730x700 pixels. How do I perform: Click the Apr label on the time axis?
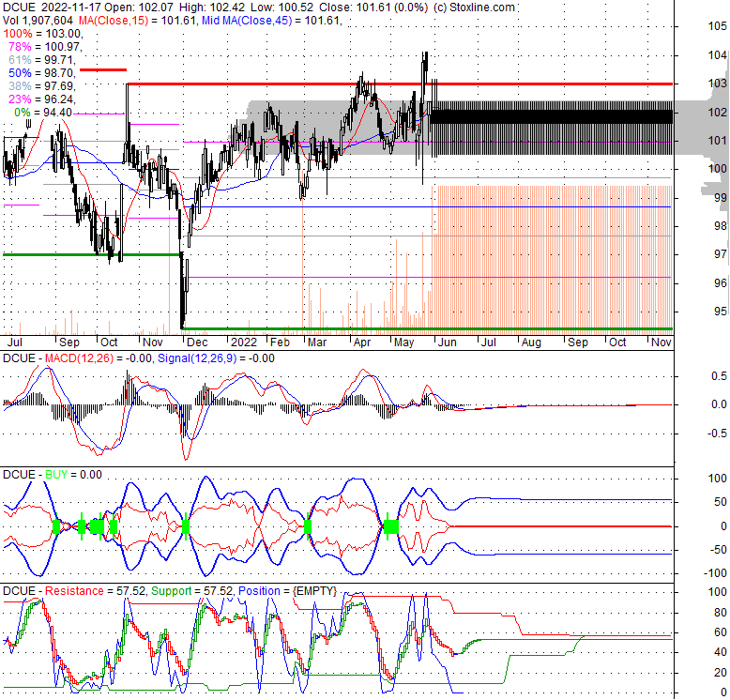[362, 342]
